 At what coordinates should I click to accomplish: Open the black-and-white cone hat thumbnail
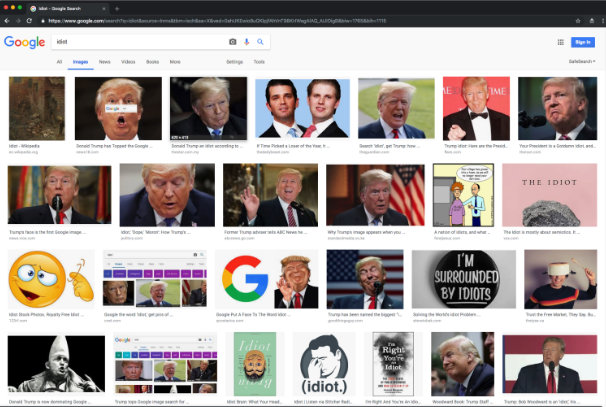coord(56,364)
